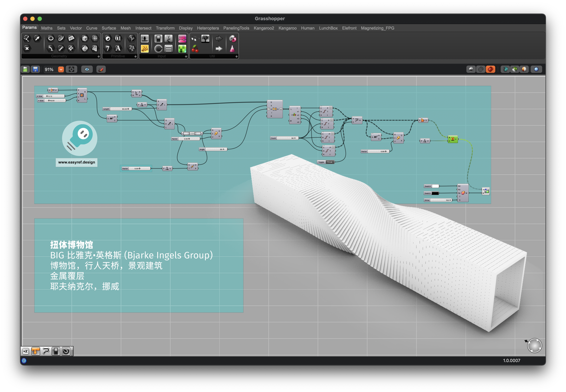The height and width of the screenshot is (392, 566).
Task: Expand the Geometry panel plus arrow
Action: (99, 56)
